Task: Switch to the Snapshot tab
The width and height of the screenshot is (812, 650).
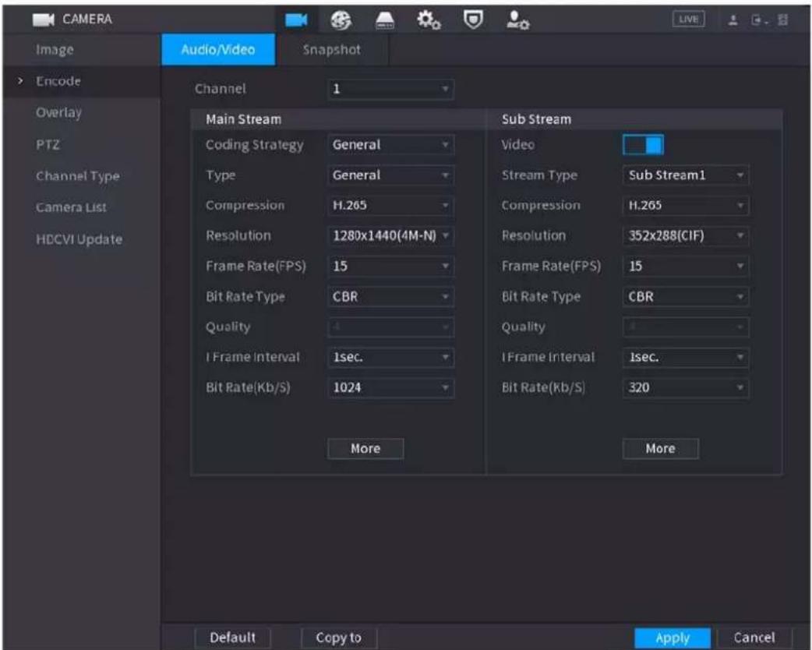Action: click(x=331, y=50)
